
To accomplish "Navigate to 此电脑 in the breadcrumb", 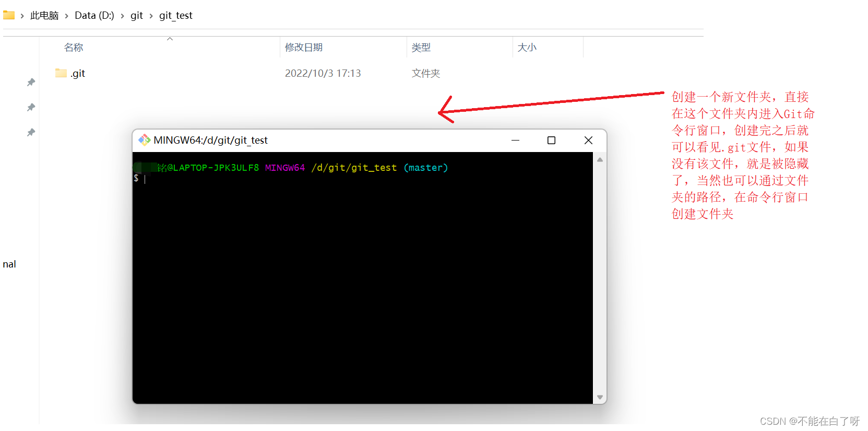I will (x=44, y=16).
